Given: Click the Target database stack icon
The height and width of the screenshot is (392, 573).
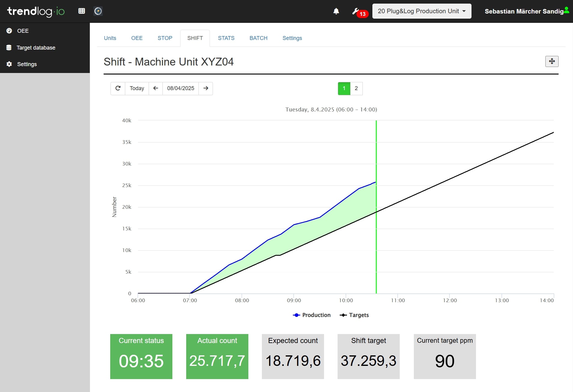Looking at the screenshot, I should [9, 47].
